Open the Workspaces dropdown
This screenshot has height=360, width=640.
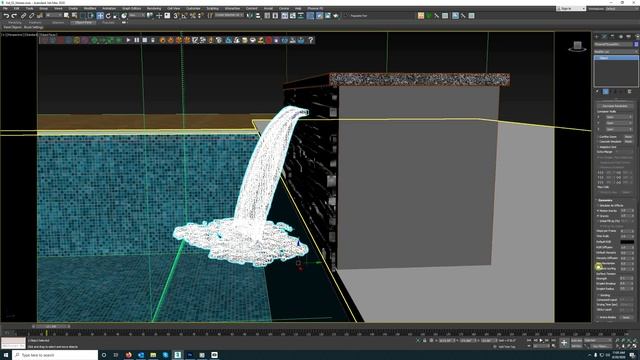(x=621, y=9)
